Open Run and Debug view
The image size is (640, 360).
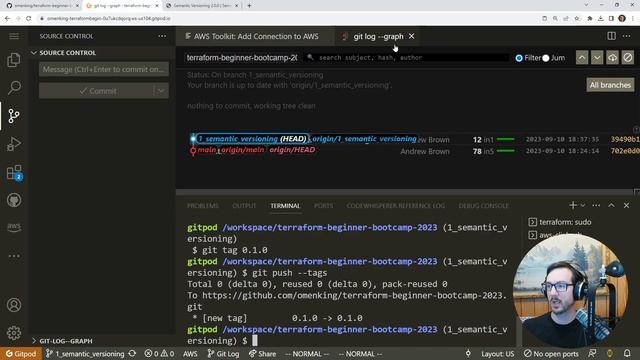(14, 144)
